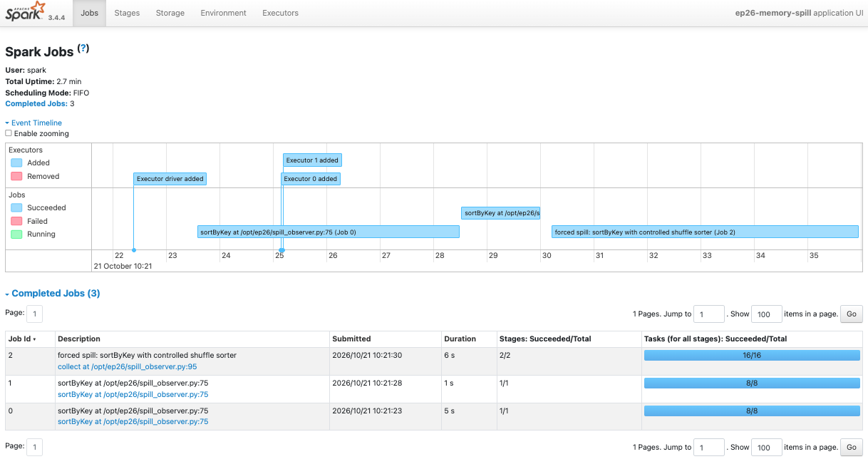Click the top Go button

(852, 314)
